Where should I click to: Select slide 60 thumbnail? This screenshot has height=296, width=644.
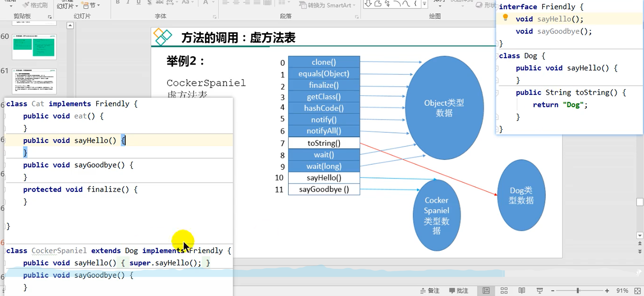click(x=34, y=47)
